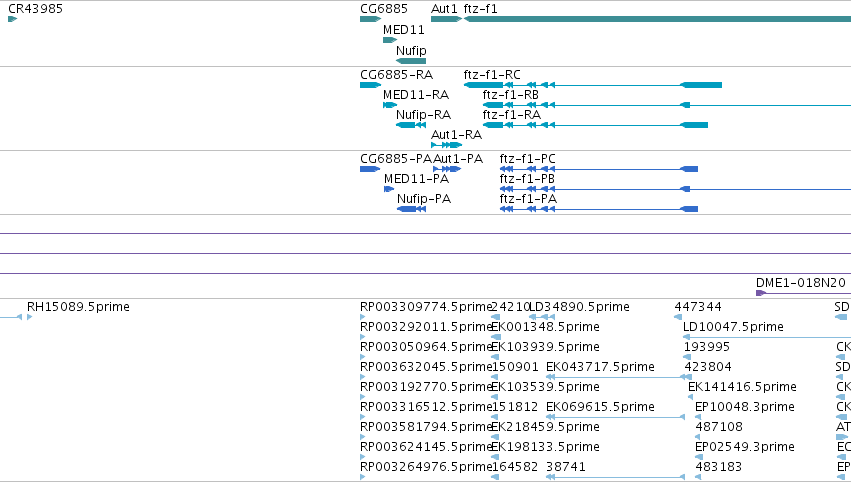Open the ftz-f1-RB transcript label
This screenshot has width=851, height=482.
[511, 95]
